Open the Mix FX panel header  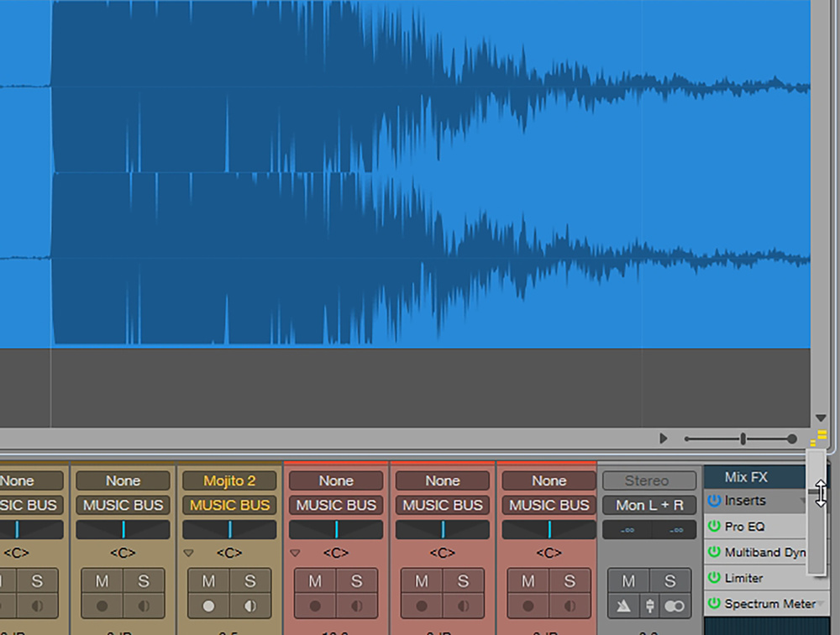pyautogui.click(x=746, y=477)
